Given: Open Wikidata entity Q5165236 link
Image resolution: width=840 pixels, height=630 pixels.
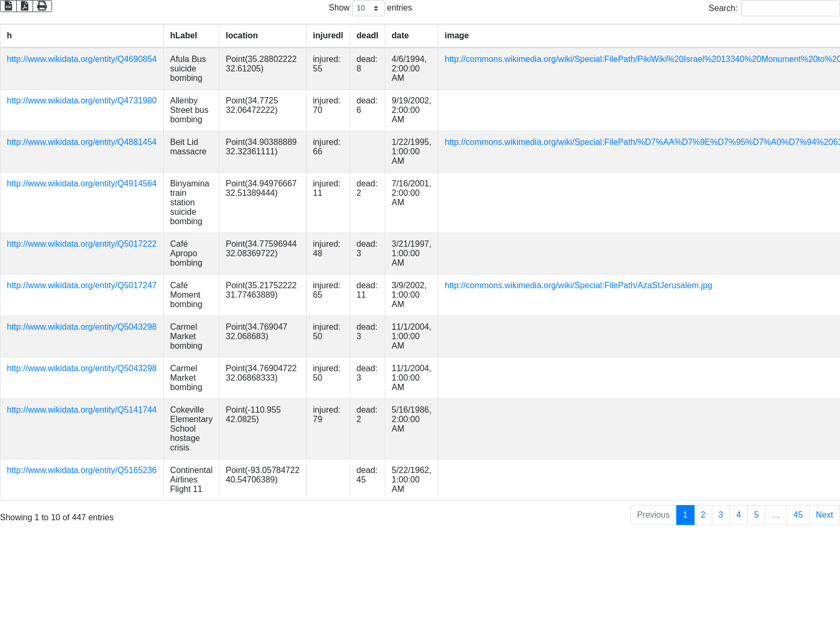Looking at the screenshot, I should click(x=81, y=470).
